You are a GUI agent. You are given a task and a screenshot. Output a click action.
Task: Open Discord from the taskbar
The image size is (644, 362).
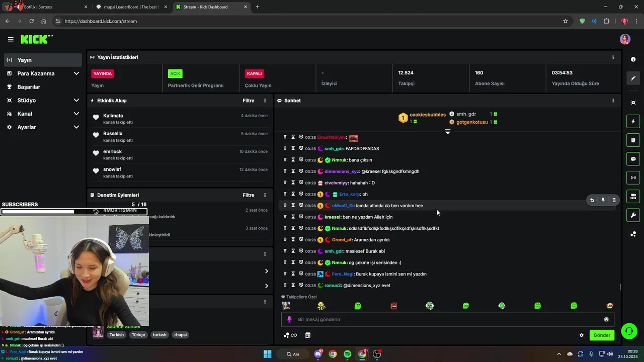tap(318, 354)
